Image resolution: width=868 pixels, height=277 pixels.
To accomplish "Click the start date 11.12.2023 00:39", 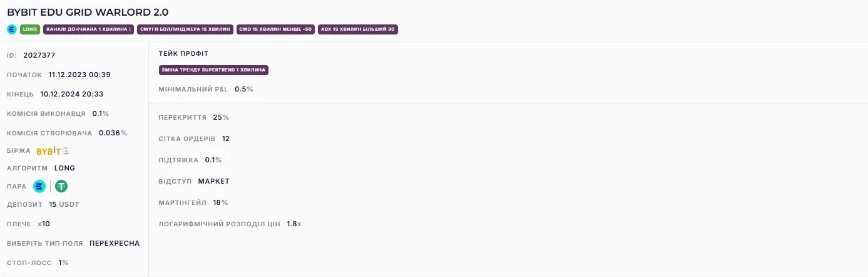I will click(x=79, y=75).
